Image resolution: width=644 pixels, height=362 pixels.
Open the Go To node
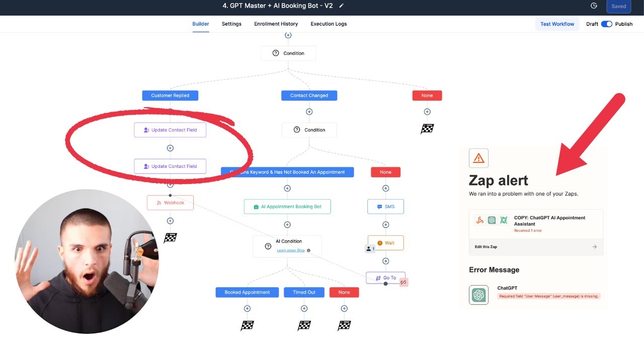click(385, 278)
